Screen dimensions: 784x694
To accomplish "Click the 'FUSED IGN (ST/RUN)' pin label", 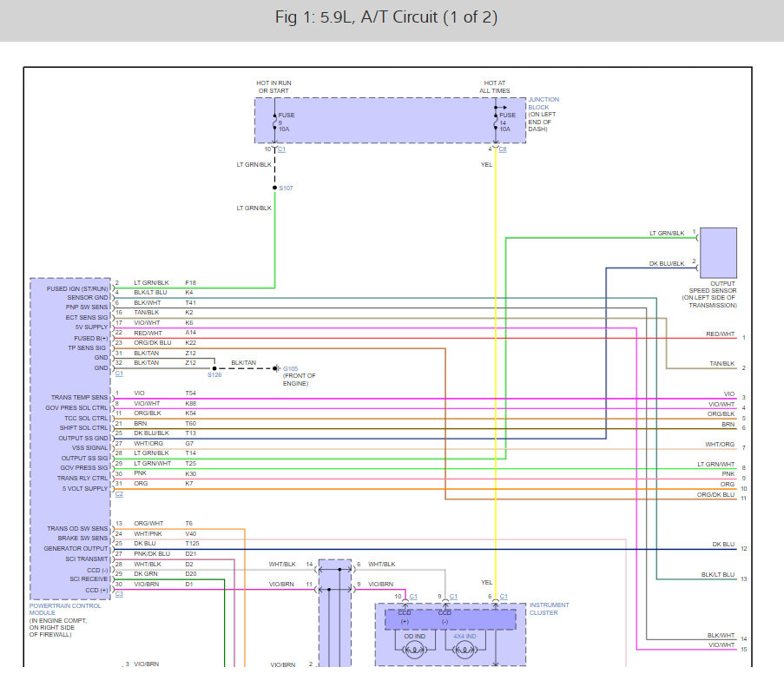I will click(77, 288).
